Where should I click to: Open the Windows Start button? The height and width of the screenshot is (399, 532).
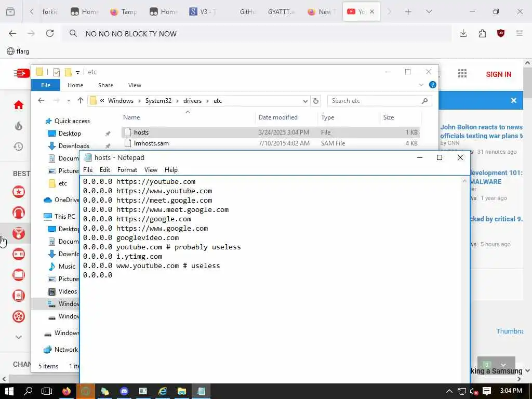pyautogui.click(x=9, y=391)
